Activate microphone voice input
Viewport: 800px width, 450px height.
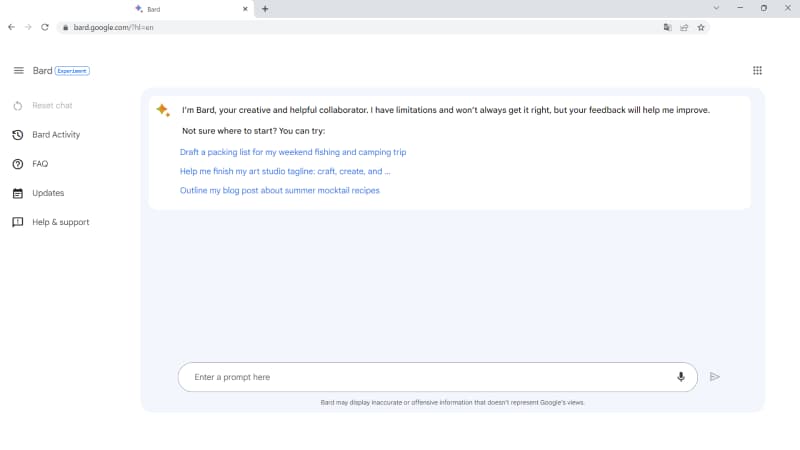[681, 377]
